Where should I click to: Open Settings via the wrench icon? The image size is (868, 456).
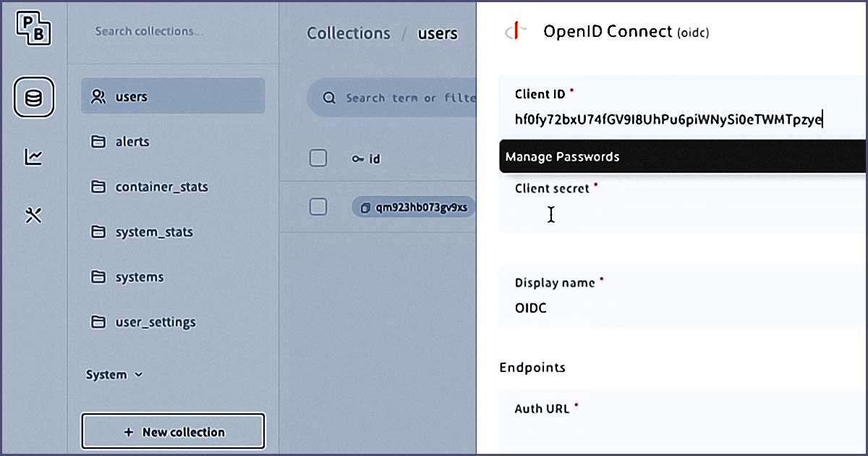coord(33,214)
